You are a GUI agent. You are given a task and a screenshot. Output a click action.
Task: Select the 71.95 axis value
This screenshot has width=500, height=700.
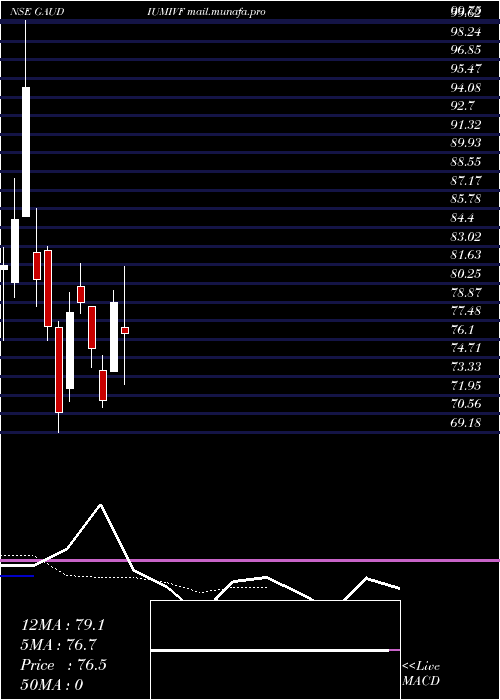pos(466,386)
